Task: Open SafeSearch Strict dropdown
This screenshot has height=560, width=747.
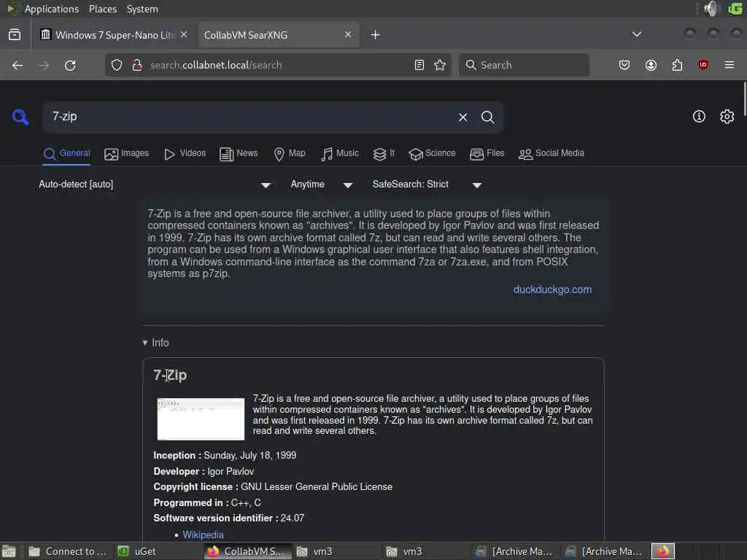Action: coord(427,184)
